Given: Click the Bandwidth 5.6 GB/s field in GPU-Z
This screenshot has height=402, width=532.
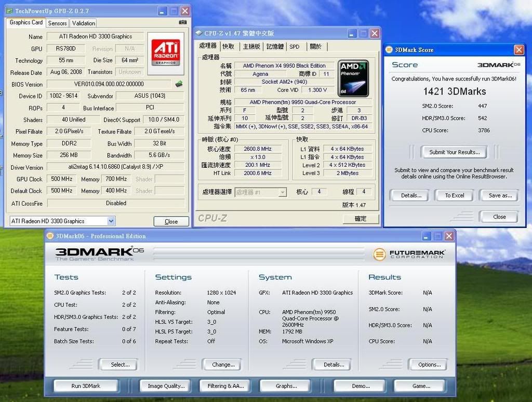Looking at the screenshot, I should tap(159, 155).
